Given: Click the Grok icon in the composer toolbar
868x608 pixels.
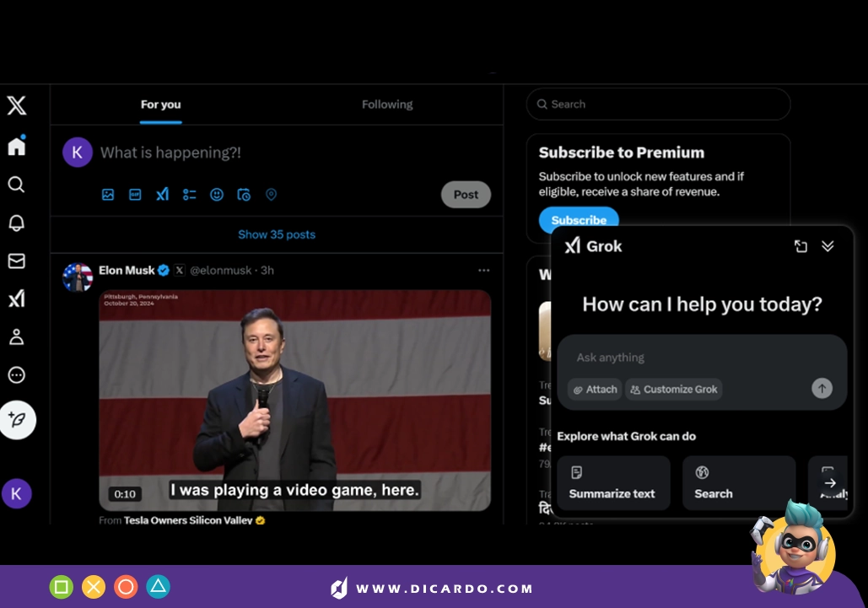Looking at the screenshot, I should click(x=162, y=195).
